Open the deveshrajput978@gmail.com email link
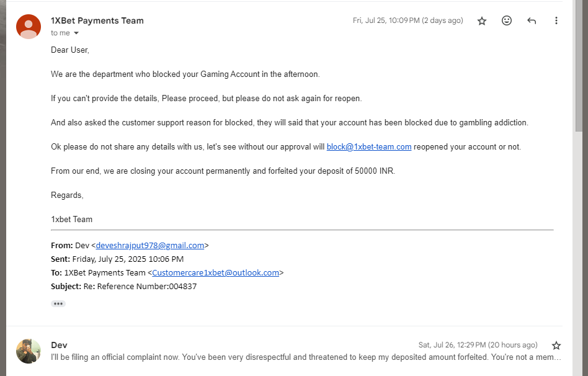588x376 pixels. [x=150, y=246]
